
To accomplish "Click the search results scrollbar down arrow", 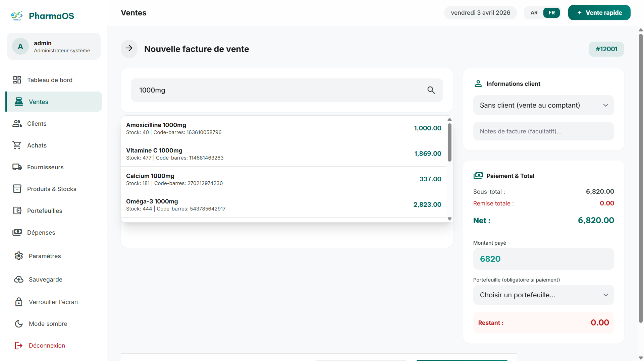I will coord(449,219).
